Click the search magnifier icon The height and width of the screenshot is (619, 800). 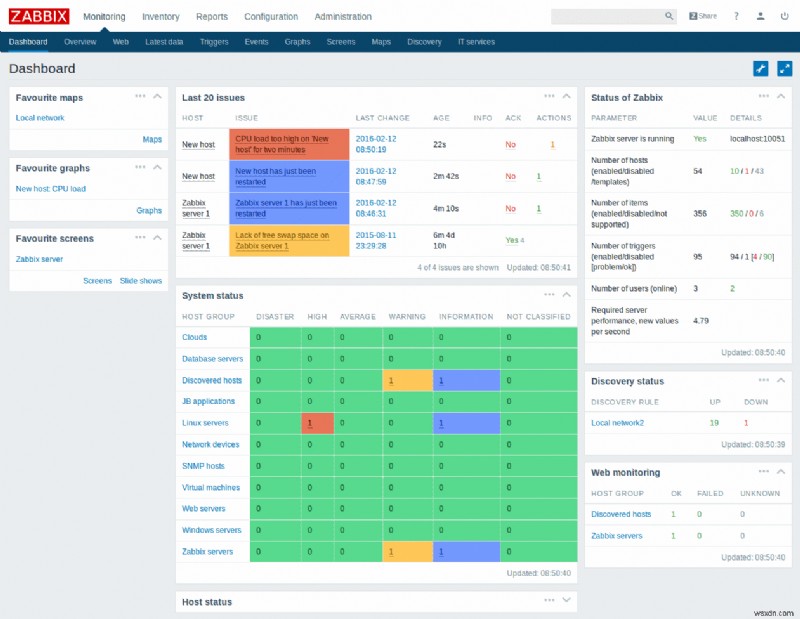click(x=668, y=16)
